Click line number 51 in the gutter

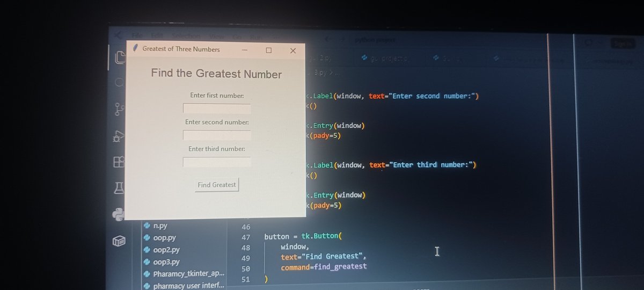[x=246, y=279]
